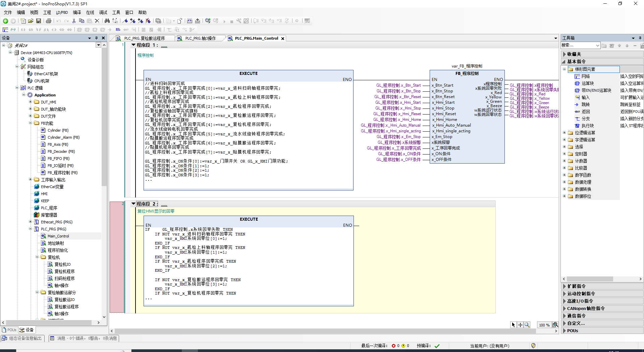
Task: Click the green Back navigation arrow
Action: (6, 21)
